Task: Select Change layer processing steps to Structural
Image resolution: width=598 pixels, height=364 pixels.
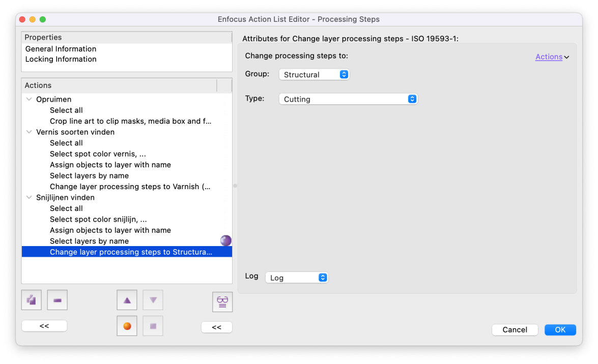Action: pyautogui.click(x=127, y=252)
